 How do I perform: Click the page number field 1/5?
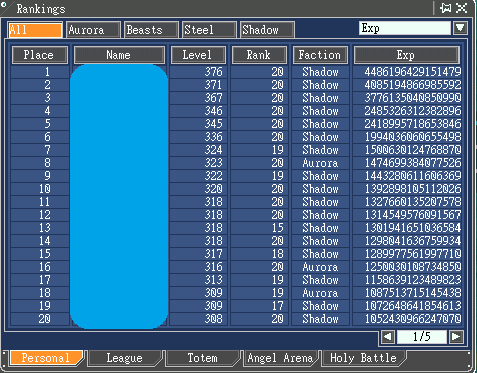click(422, 337)
